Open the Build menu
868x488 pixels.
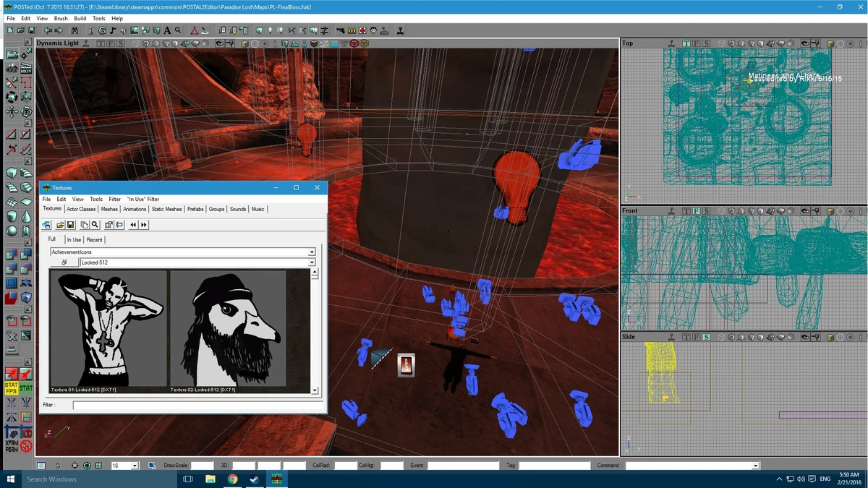click(80, 18)
